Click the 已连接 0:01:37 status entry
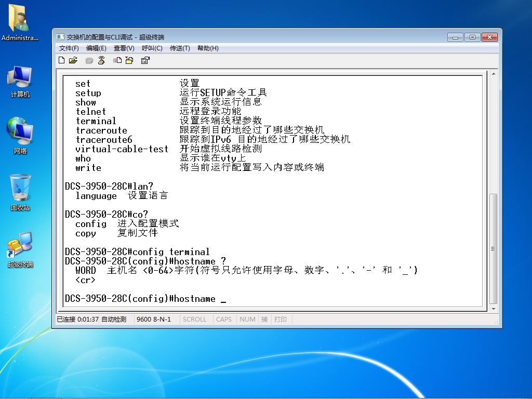 [77, 320]
